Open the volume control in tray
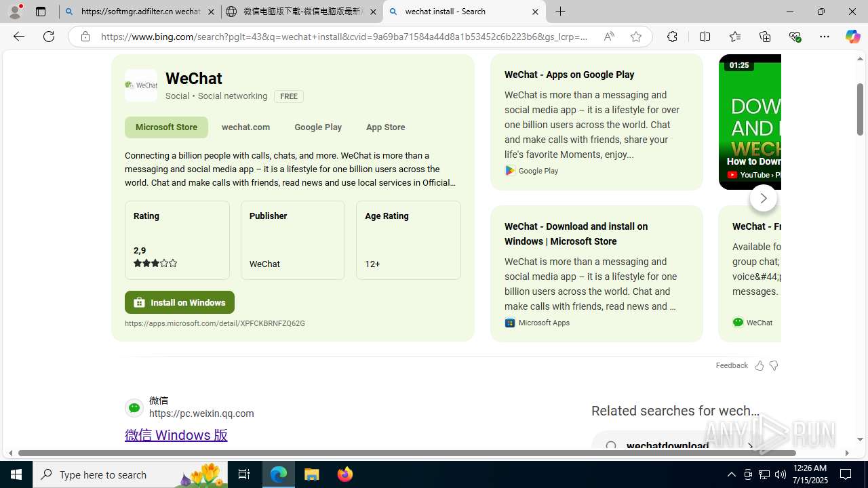 click(x=781, y=474)
